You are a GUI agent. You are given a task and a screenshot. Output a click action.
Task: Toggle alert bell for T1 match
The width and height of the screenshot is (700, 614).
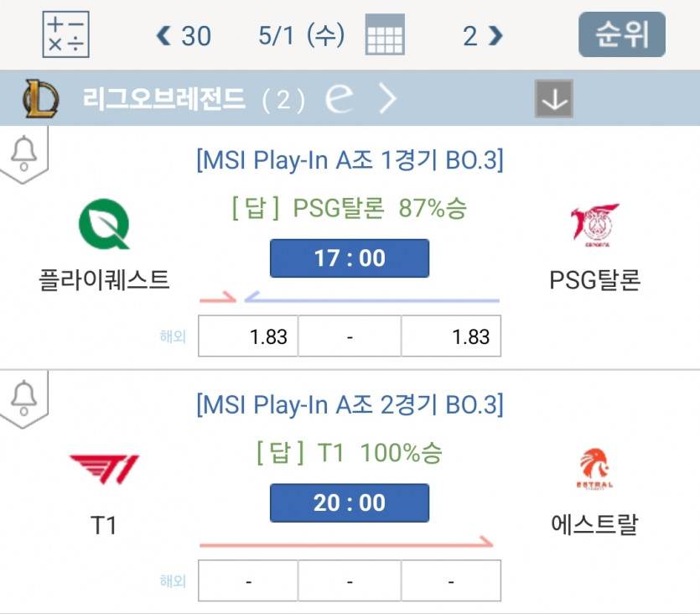pos(24,395)
